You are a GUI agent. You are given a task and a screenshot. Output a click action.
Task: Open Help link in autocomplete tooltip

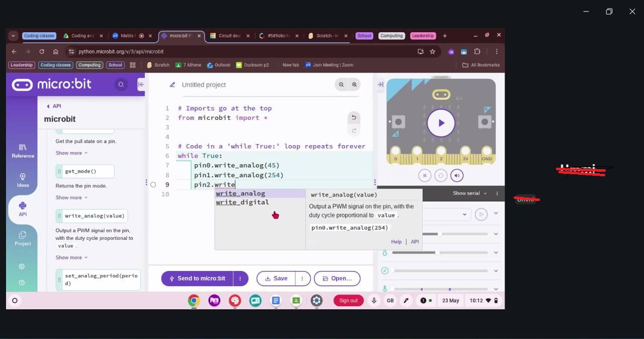click(x=396, y=242)
